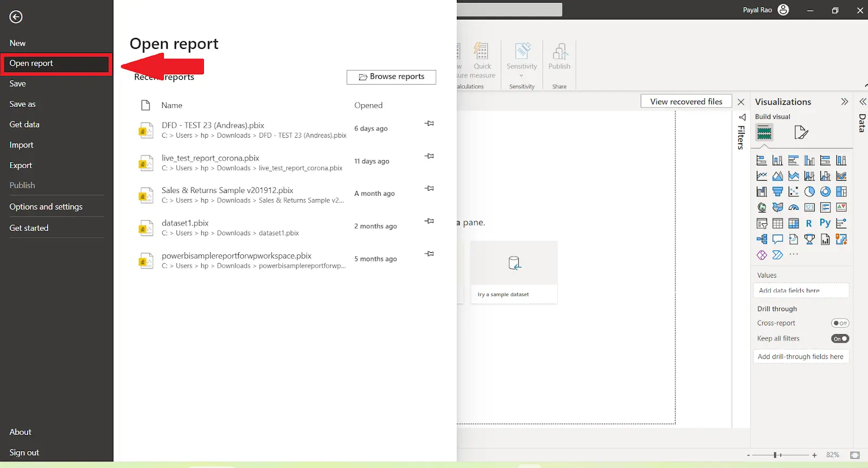Screen dimensions: 868x468
Task: Open the dataset1.pbix recent report
Action: (x=241, y=228)
